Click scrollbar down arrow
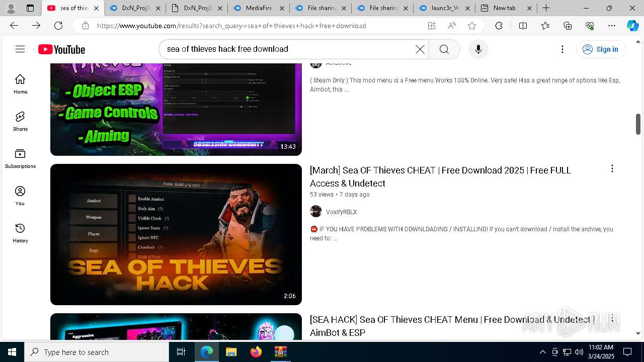The image size is (644, 362). click(638, 333)
